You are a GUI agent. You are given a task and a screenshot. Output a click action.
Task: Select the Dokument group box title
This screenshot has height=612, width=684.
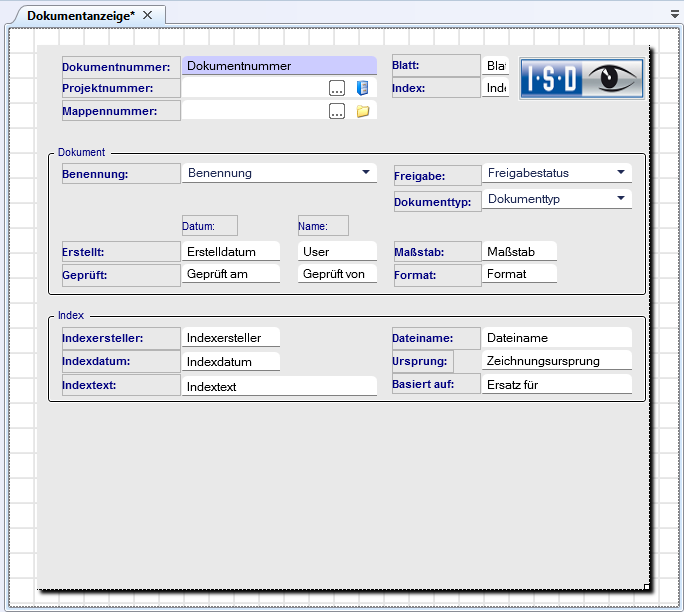click(x=82, y=152)
